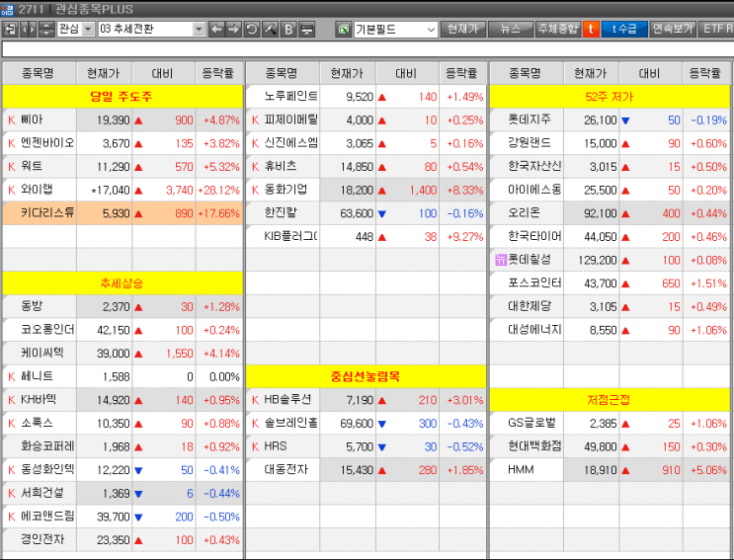
Task: Click the '당일 주도주' yellow section header
Action: (x=122, y=97)
